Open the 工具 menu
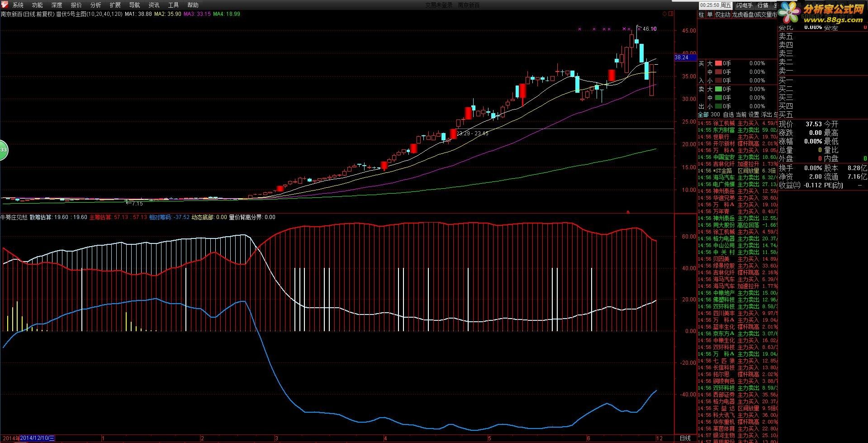This screenshot has height=443, width=868. point(174,5)
